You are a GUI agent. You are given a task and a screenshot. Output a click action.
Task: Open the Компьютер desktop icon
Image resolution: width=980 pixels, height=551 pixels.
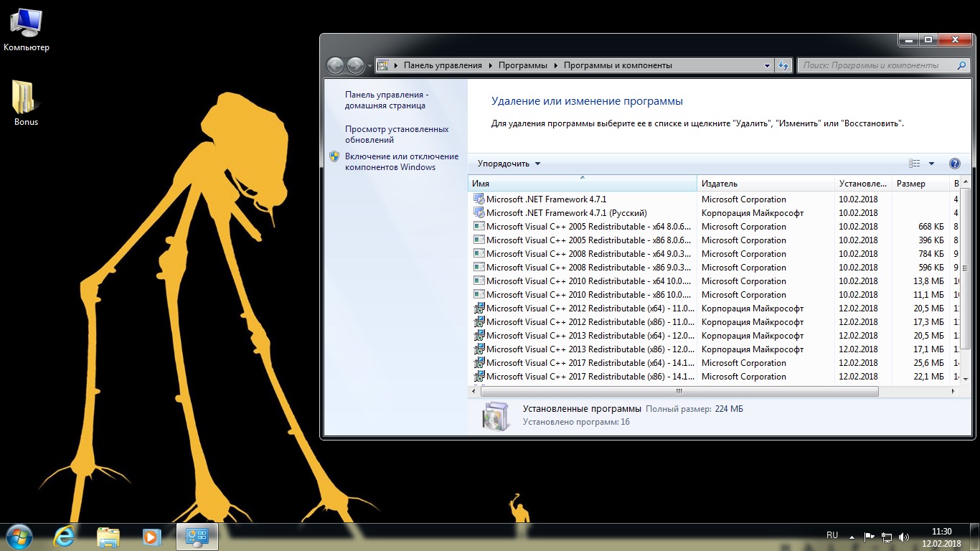tap(27, 30)
